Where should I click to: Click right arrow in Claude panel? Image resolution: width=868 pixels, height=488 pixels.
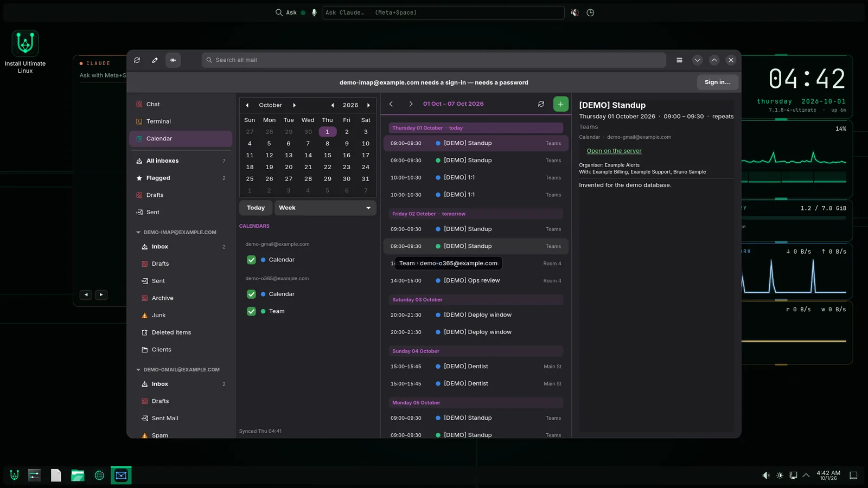[101, 295]
